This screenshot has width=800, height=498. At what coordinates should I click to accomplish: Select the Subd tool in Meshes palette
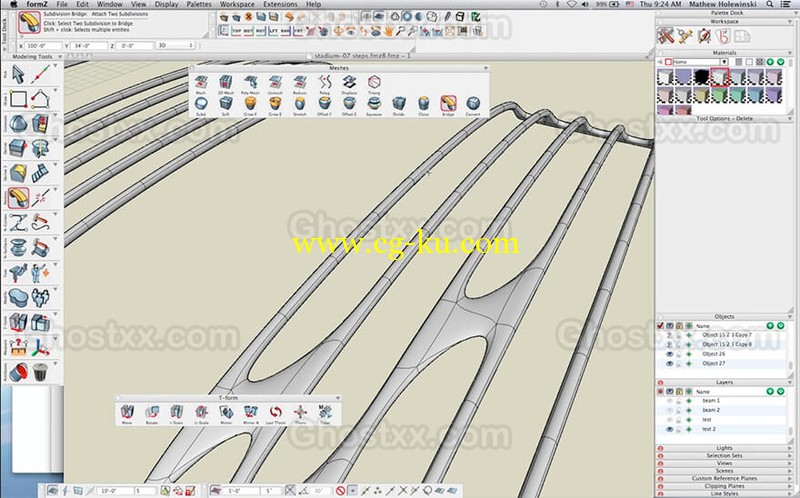pos(201,104)
